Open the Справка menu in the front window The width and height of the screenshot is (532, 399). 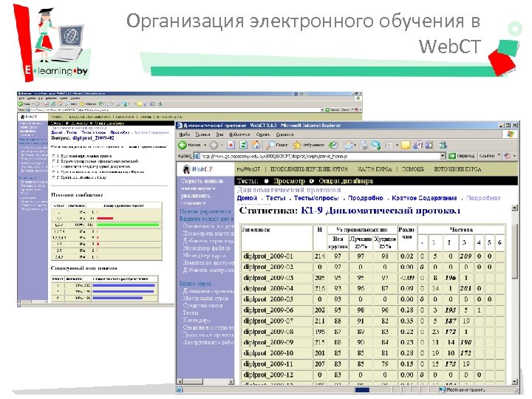coord(284,134)
